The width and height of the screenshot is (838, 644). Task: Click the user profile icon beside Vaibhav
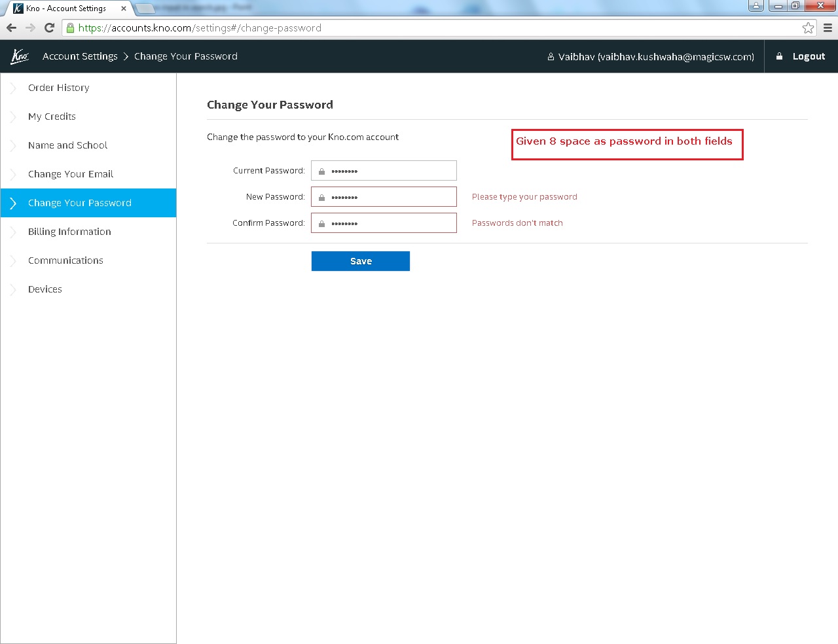pos(551,56)
